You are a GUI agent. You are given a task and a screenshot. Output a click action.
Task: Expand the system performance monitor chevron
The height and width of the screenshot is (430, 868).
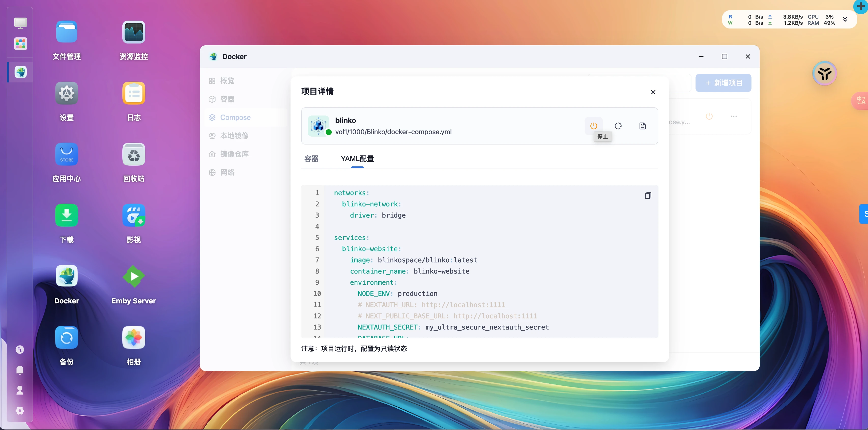point(845,19)
